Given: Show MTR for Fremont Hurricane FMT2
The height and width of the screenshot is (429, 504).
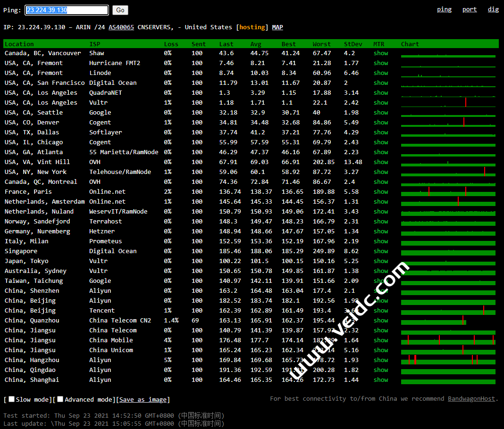Looking at the screenshot, I should click(x=381, y=63).
